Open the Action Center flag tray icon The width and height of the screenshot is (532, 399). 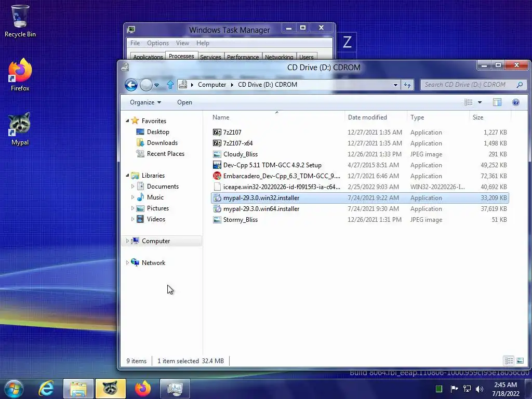pyautogui.click(x=454, y=389)
